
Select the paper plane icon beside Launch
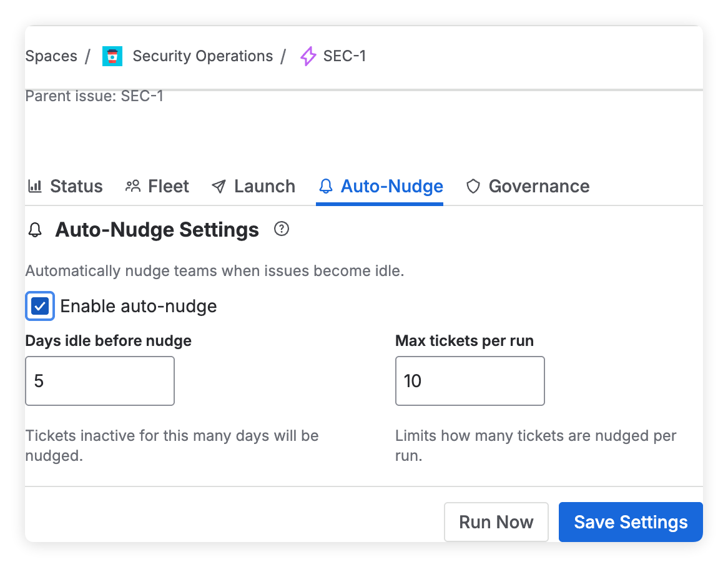[x=219, y=186]
